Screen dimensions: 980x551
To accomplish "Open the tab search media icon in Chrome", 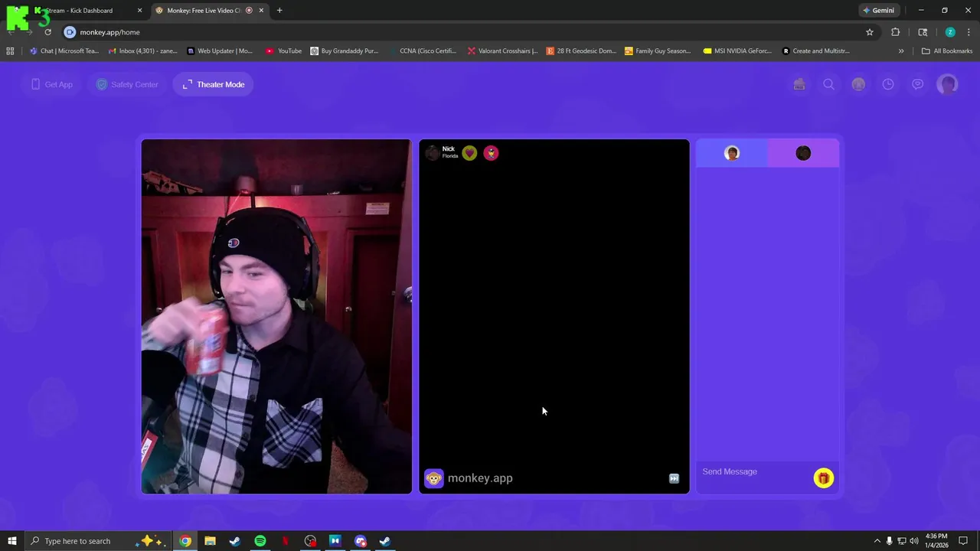I will pyautogui.click(x=923, y=32).
